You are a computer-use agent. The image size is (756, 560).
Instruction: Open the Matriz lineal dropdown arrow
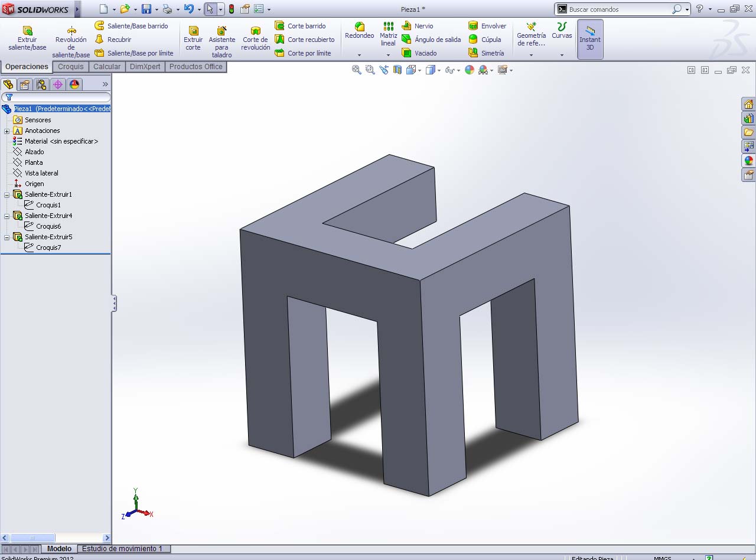(x=388, y=55)
